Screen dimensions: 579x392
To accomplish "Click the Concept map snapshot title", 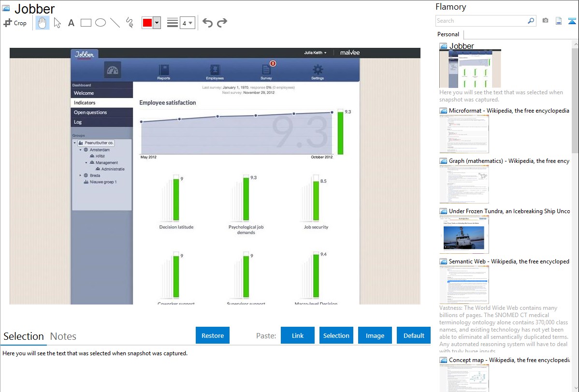I will coord(509,360).
